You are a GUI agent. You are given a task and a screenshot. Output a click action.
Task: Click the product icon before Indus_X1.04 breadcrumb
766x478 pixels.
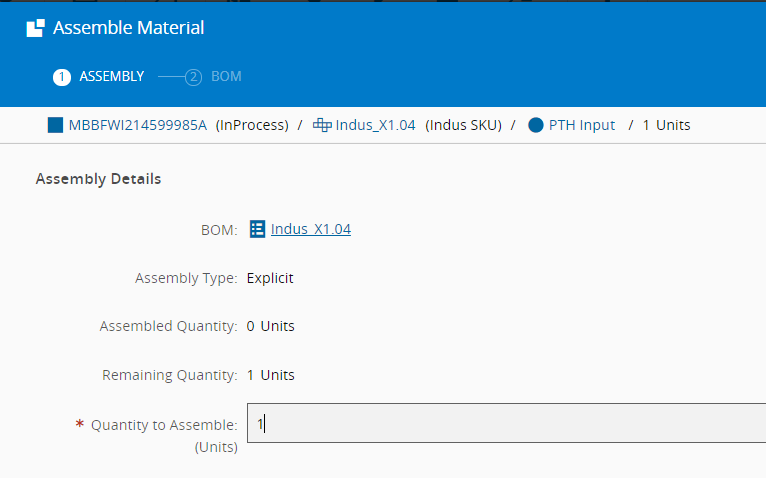(x=322, y=125)
